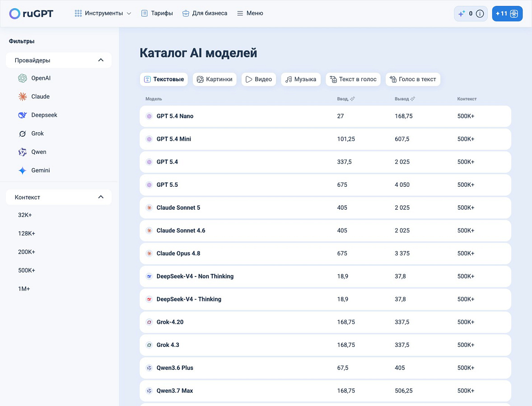Viewport: 532px width, 406px height.
Task: Click the Grok provider icon
Action: (23, 134)
